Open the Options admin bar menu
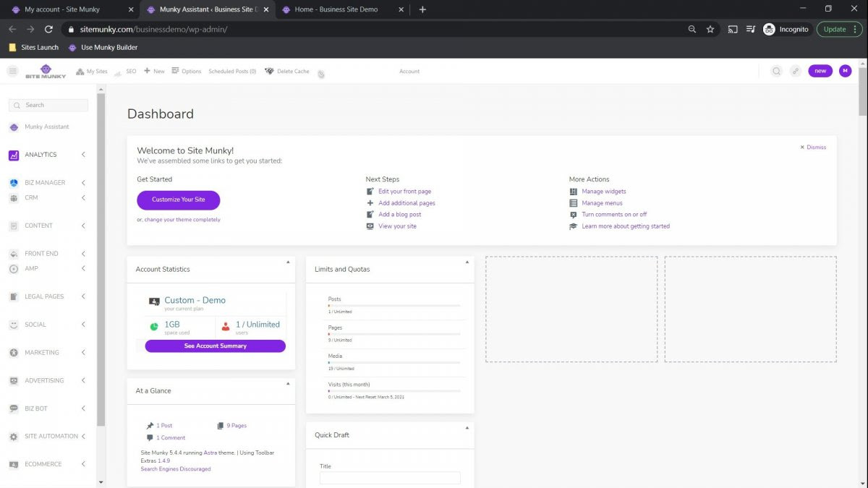 187,72
